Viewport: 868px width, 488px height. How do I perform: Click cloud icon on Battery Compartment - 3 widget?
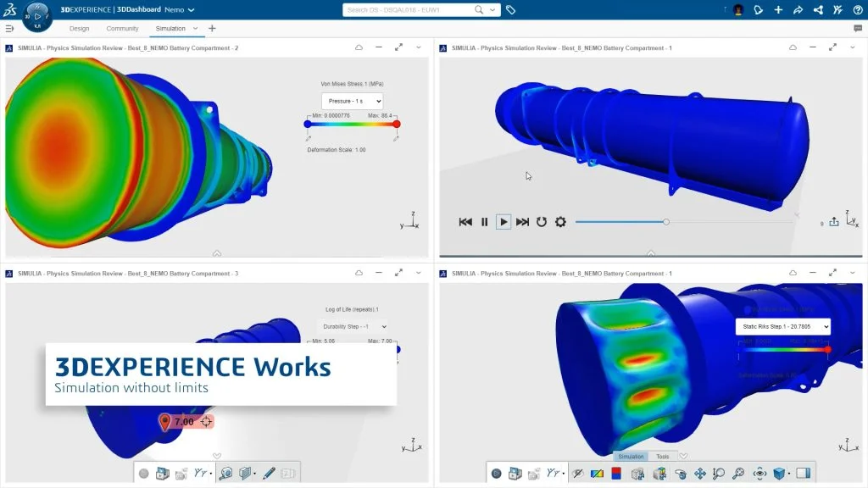pos(359,273)
